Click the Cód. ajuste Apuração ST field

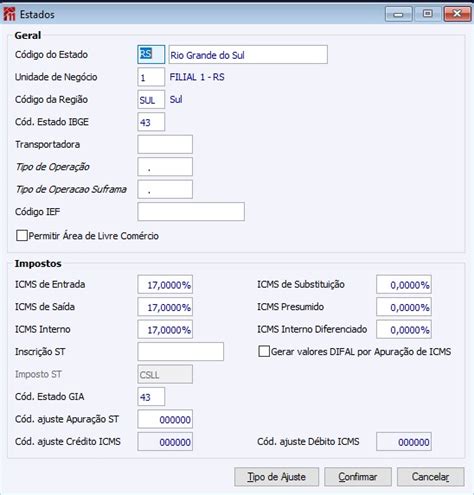pos(165,419)
